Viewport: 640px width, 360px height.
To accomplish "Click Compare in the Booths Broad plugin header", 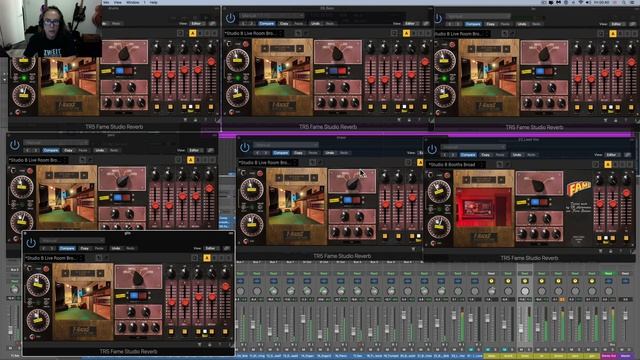I will coord(468,155).
